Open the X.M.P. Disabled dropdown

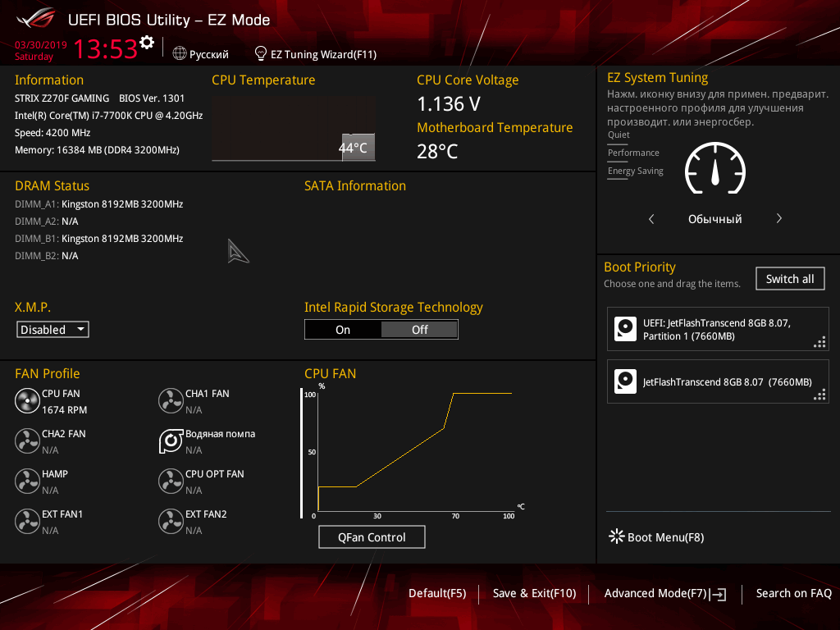(52, 330)
